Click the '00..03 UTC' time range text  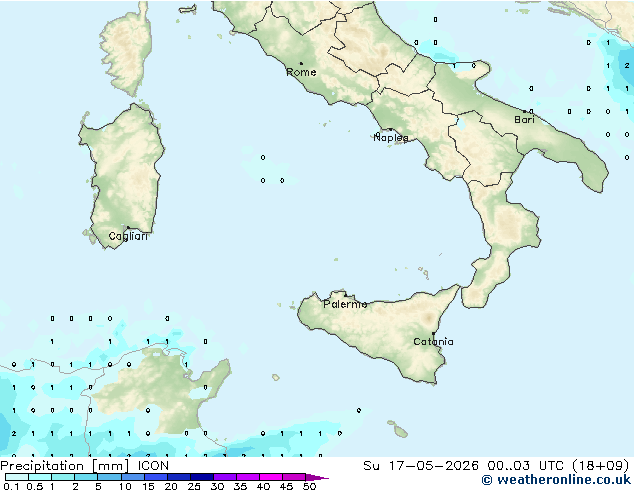tap(525, 466)
